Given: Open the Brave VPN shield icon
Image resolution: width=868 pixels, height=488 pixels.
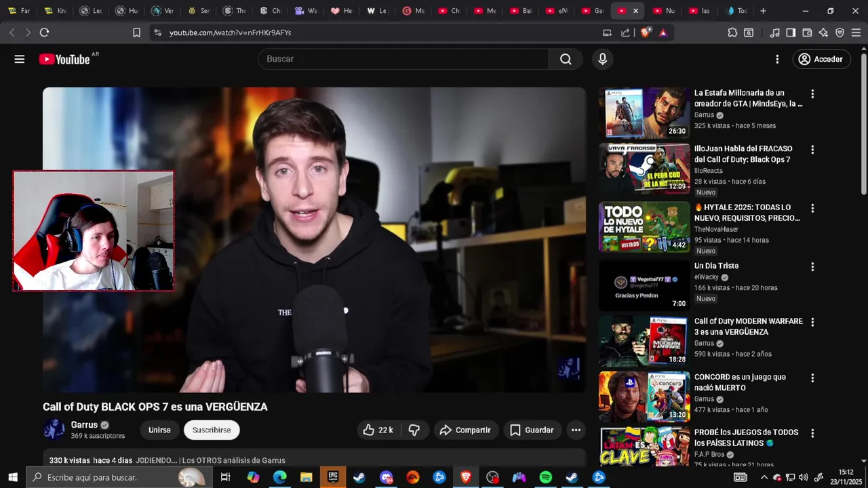Looking at the screenshot, I should (x=840, y=33).
